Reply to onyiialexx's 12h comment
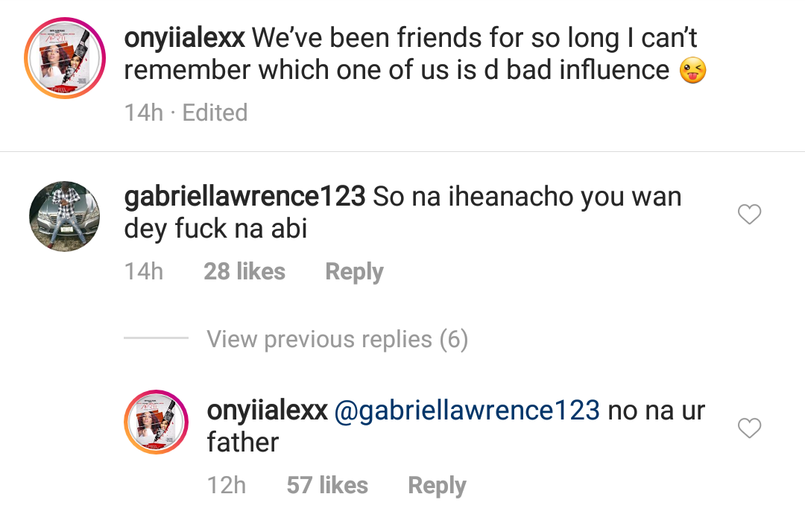 [437, 486]
